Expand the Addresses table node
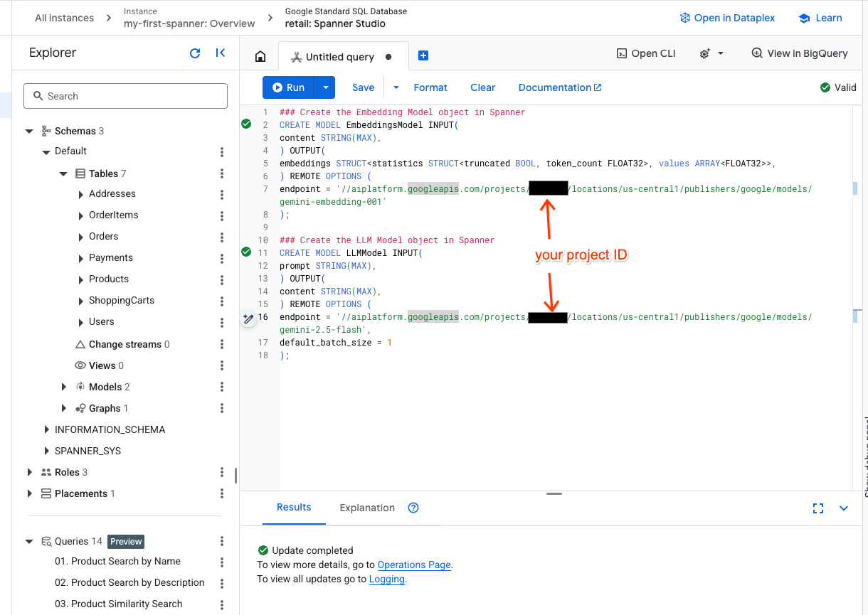 tap(80, 194)
